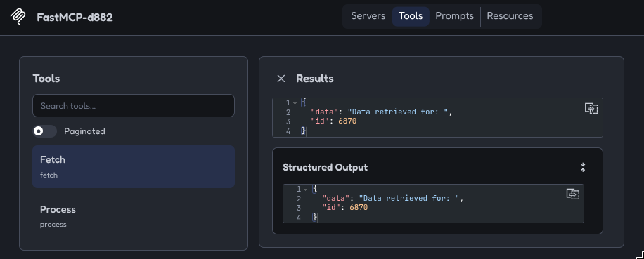Open the Prompts tab
Screen dimensions: 644x259
click(x=454, y=16)
